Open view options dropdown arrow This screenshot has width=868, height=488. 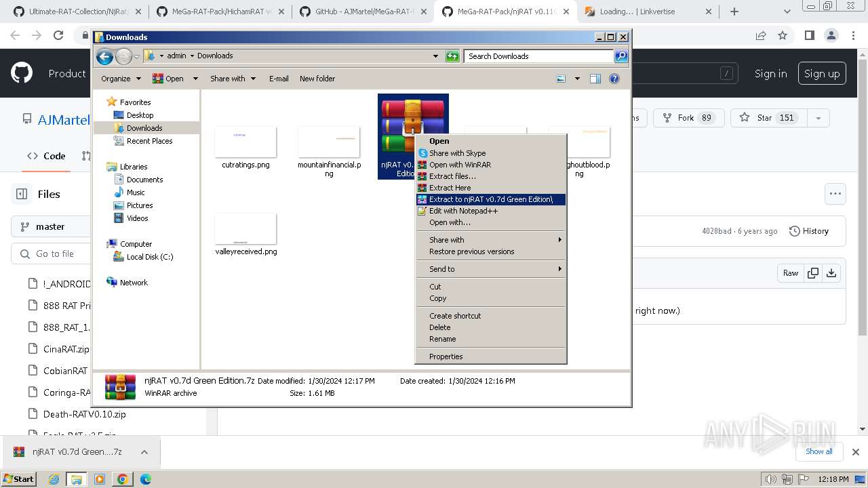pos(577,79)
